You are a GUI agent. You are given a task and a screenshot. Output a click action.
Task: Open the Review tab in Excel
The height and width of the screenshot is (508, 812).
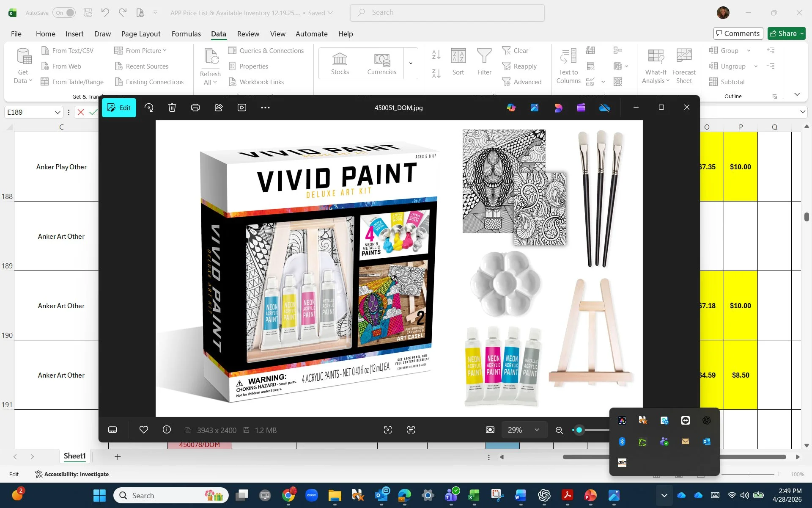pyautogui.click(x=248, y=34)
